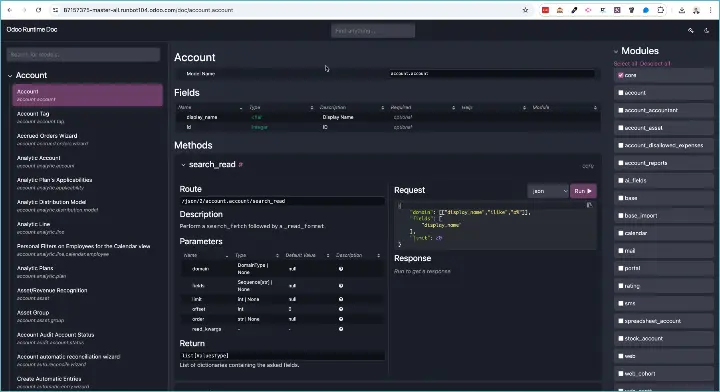The width and height of the screenshot is (720, 392).
Task: Click the hash anchor next to search_read
Action: coord(241,164)
